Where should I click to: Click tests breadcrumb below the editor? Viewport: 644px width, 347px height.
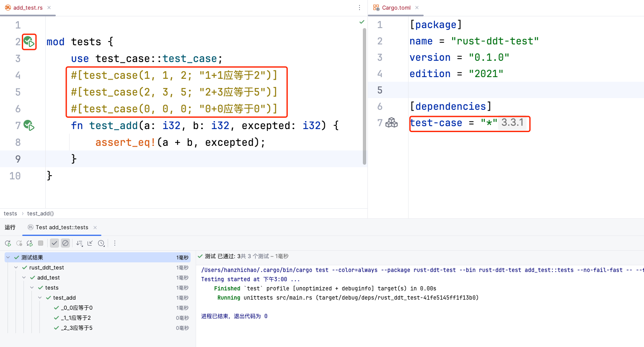pyautogui.click(x=10, y=213)
